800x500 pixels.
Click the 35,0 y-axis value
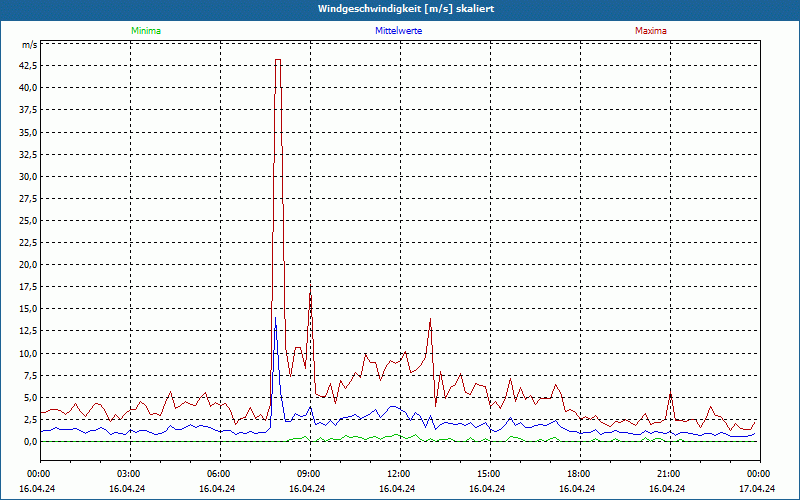[28, 132]
